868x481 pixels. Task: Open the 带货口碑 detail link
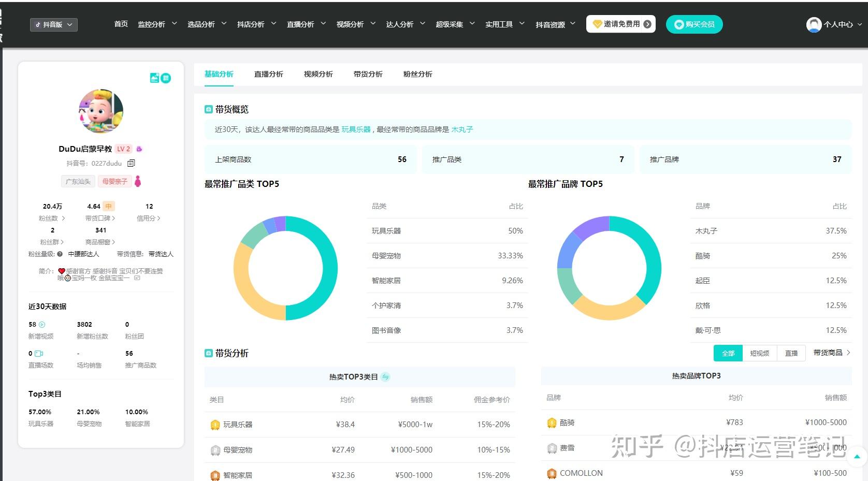click(100, 218)
